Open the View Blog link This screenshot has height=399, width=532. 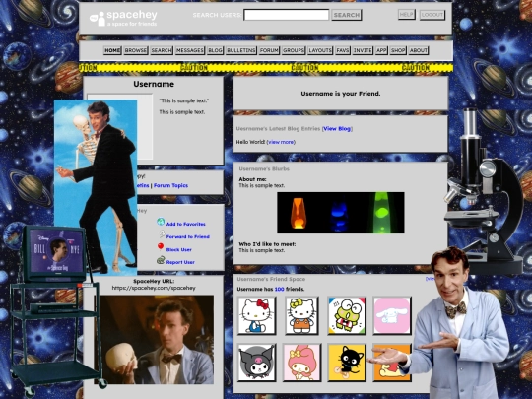[x=337, y=129]
